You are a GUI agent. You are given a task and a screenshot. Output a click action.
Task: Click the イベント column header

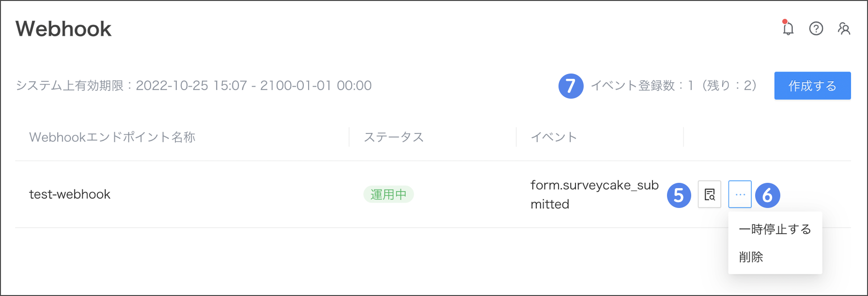tap(554, 137)
